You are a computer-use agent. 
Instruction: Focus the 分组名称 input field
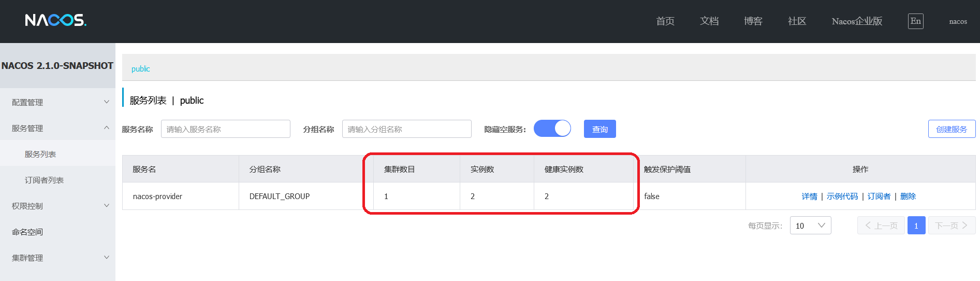tap(407, 129)
